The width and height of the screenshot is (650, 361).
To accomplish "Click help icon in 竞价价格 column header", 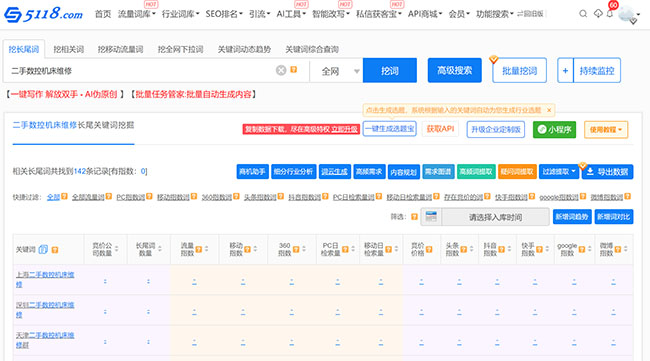I will (429, 249).
